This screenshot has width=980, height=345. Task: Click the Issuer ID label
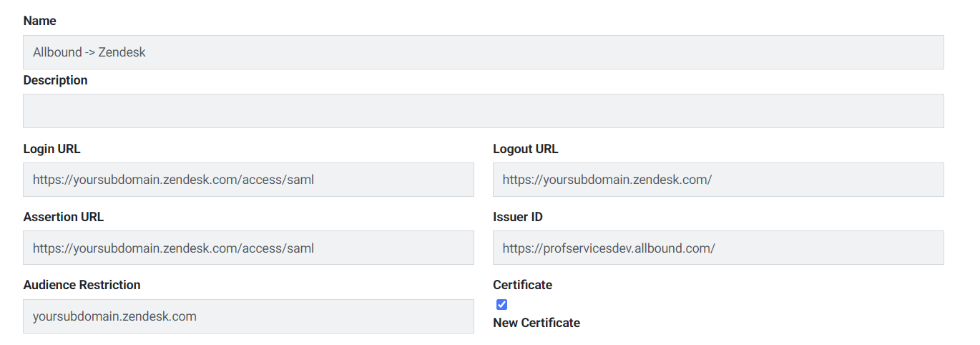[517, 217]
